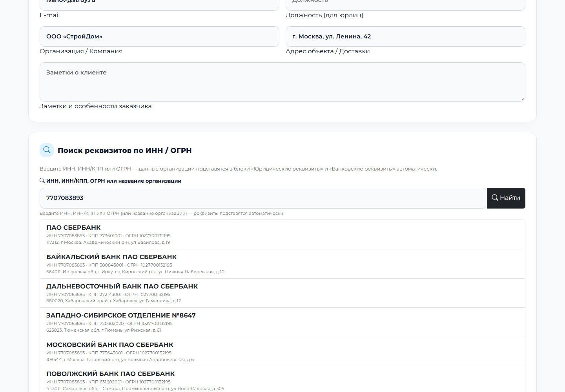Select МОСКОВСКИЙ БАНК ПАО СБЕРБАНК result
Screen dimensions: 565x392
[x=282, y=352]
